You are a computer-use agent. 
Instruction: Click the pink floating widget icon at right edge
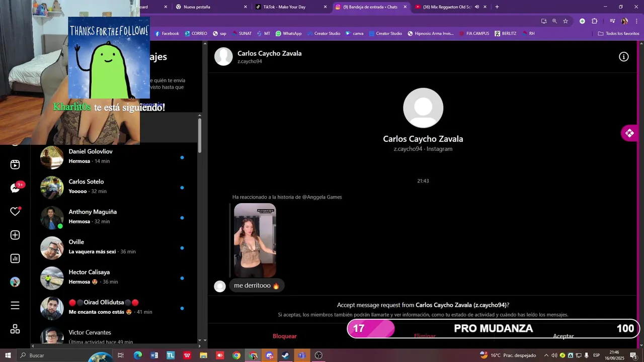tap(630, 133)
